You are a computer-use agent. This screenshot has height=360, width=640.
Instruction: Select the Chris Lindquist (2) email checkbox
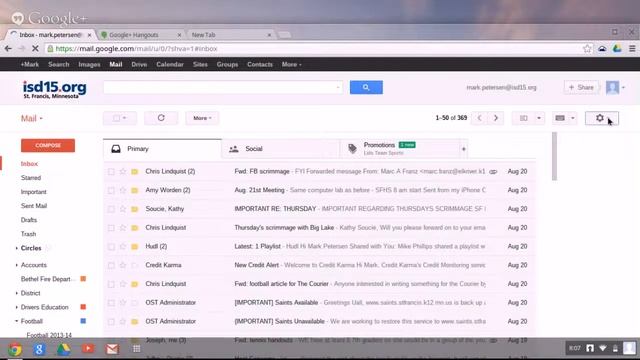[111, 171]
